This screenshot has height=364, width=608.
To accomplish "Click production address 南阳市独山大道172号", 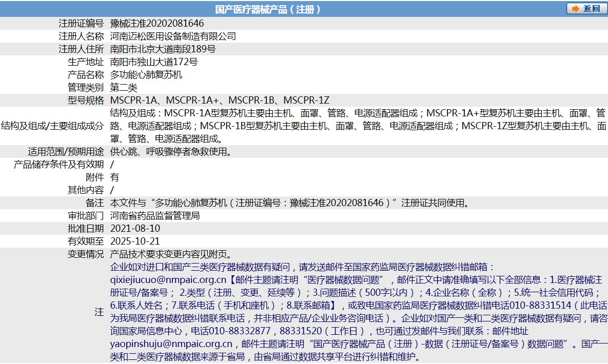I will 154,62.
